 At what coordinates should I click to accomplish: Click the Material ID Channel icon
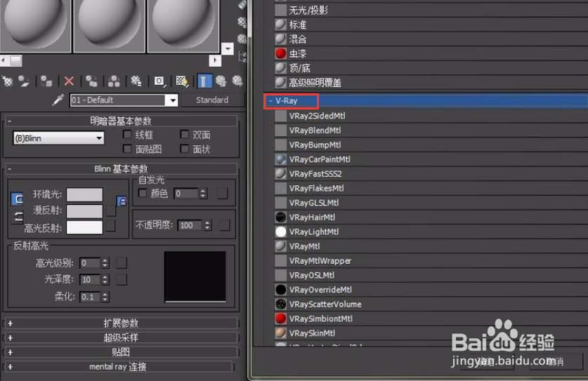(159, 81)
